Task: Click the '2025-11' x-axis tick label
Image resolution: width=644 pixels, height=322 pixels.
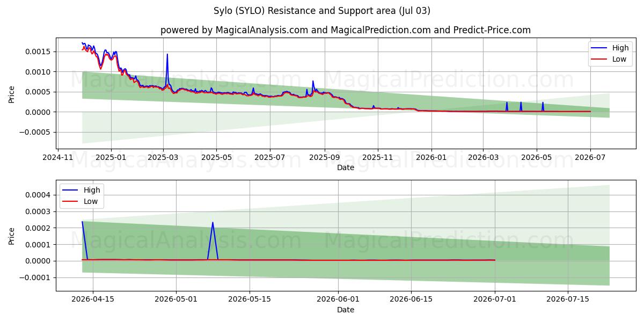Action: (378, 157)
